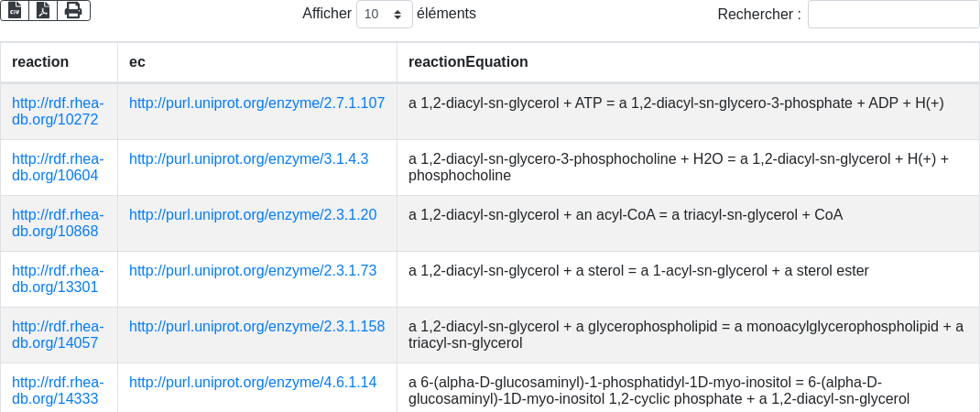Image resolution: width=980 pixels, height=412 pixels.
Task: Export the table as CSV
Action: [x=15, y=10]
